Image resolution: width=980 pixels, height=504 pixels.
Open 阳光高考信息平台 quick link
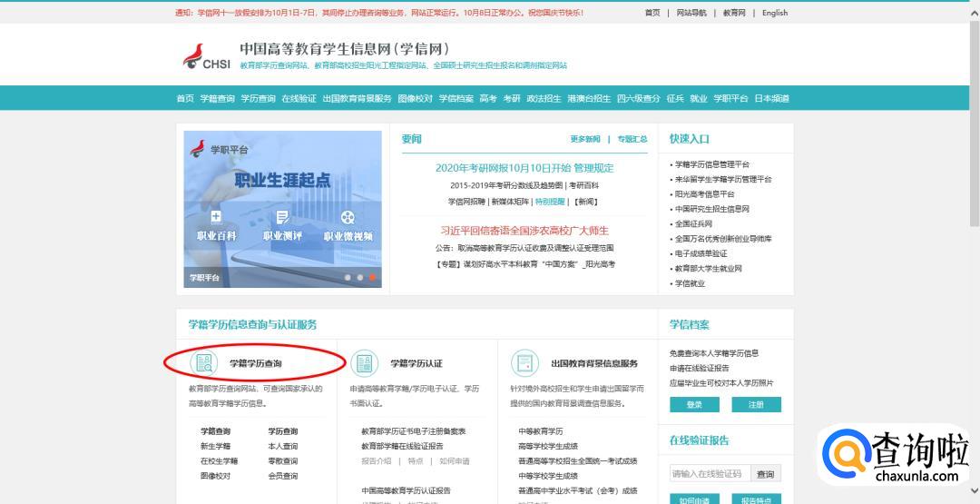coord(704,194)
